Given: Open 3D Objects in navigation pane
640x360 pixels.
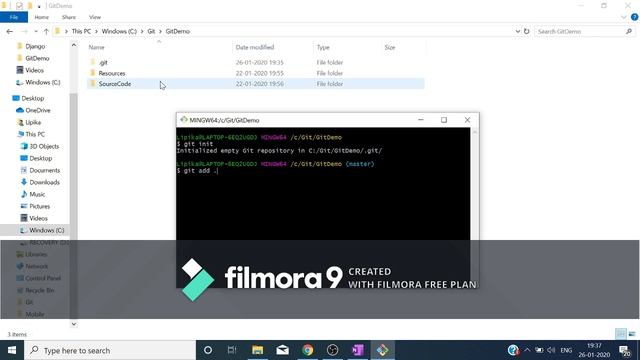Looking at the screenshot, I should pos(44,146).
